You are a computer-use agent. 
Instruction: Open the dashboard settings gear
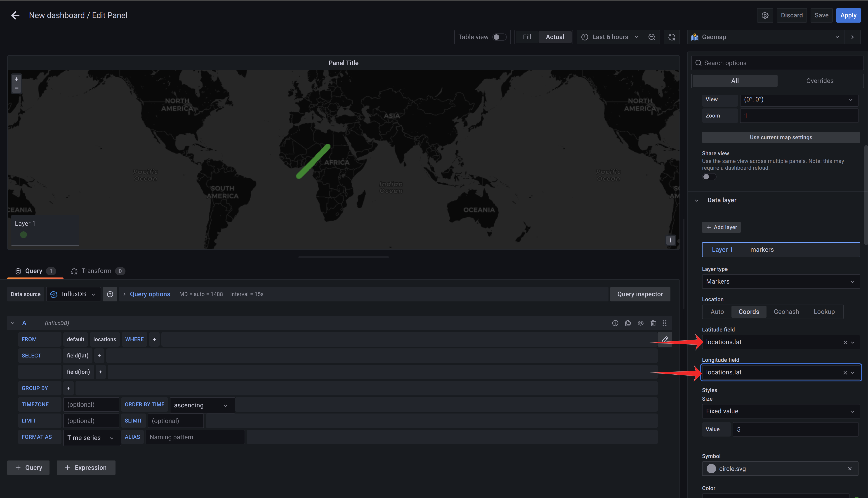point(765,15)
